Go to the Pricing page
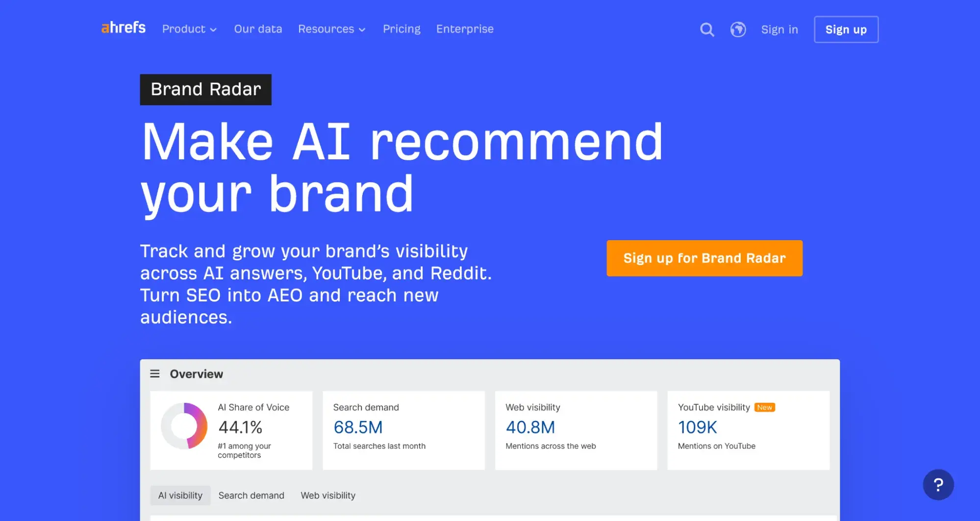Viewport: 980px width, 521px height. 402,29
